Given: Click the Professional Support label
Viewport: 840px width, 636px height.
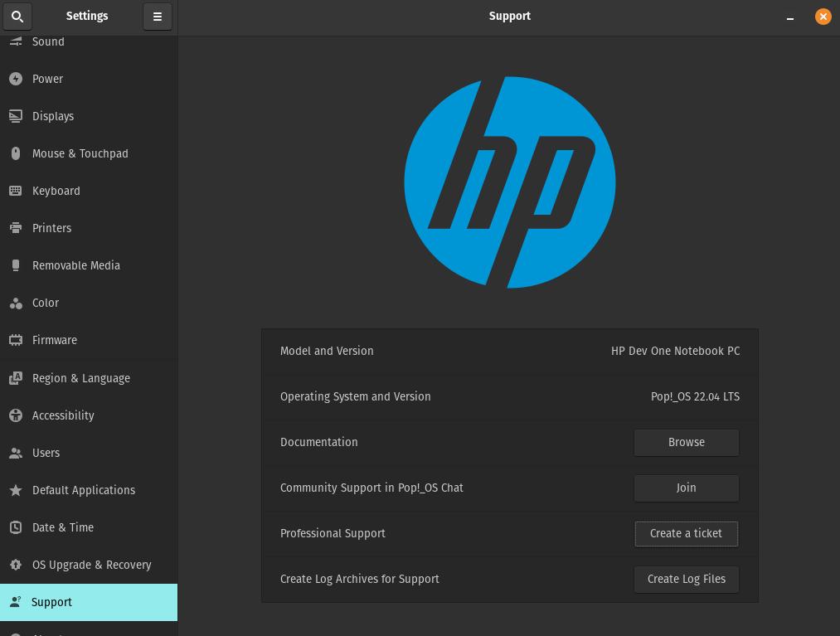Looking at the screenshot, I should coord(333,534).
